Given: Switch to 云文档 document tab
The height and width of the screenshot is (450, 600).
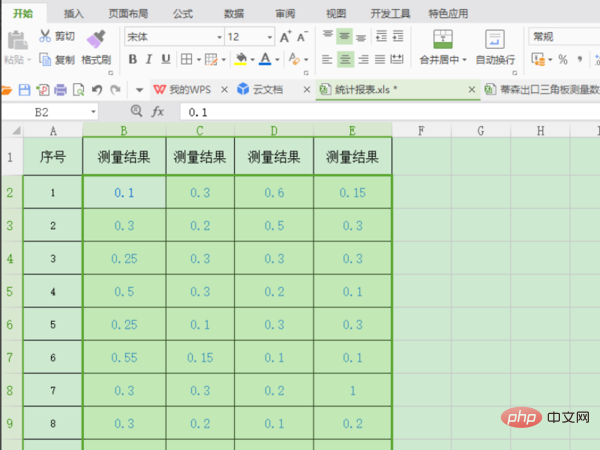Looking at the screenshot, I should click(267, 90).
